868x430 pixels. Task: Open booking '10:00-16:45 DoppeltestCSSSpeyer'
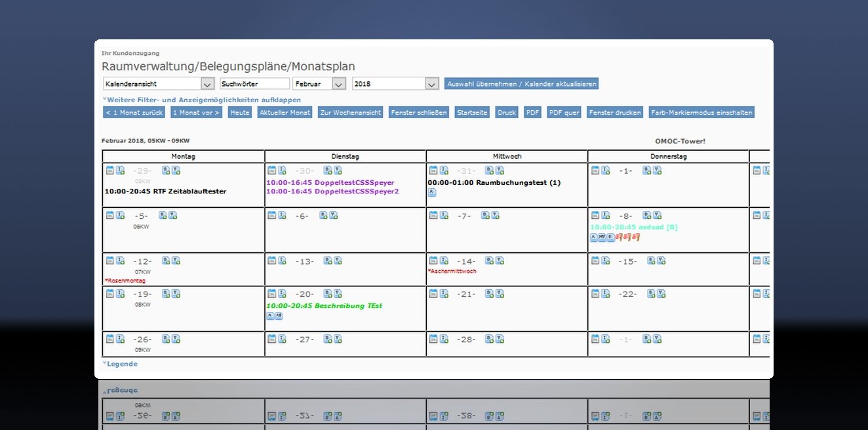tap(330, 182)
